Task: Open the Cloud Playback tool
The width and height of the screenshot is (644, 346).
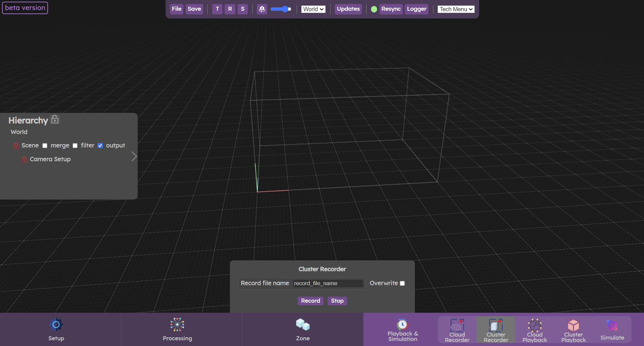Action: pyautogui.click(x=535, y=330)
